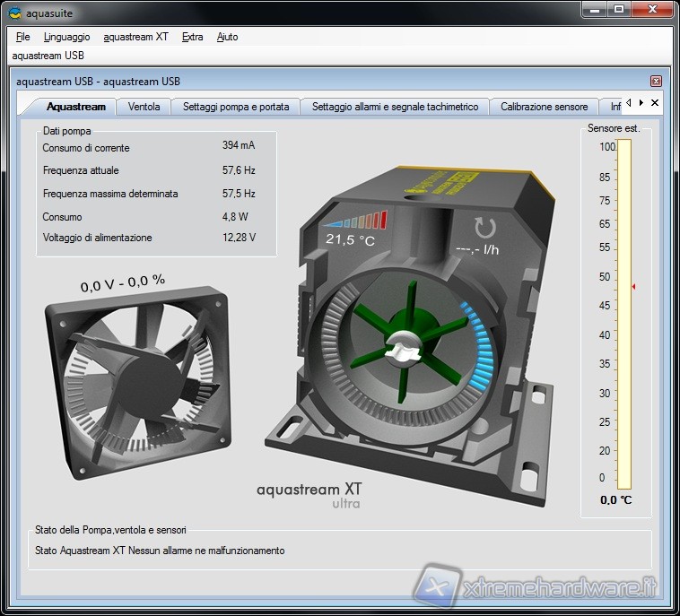Click the temperature color bar indicator on pump
The image size is (680, 616).
click(x=356, y=221)
